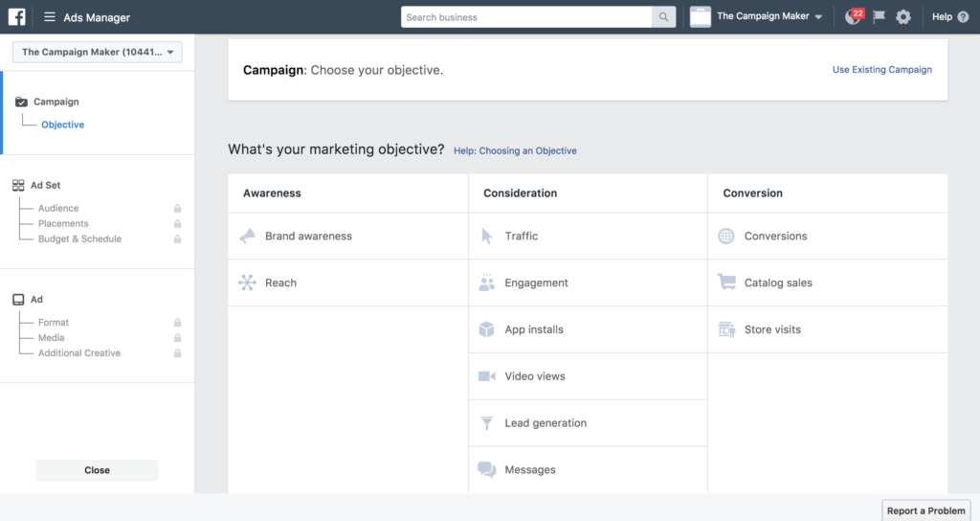The width and height of the screenshot is (980, 521).
Task: Click the Ads Manager title text
Action: tap(97, 17)
